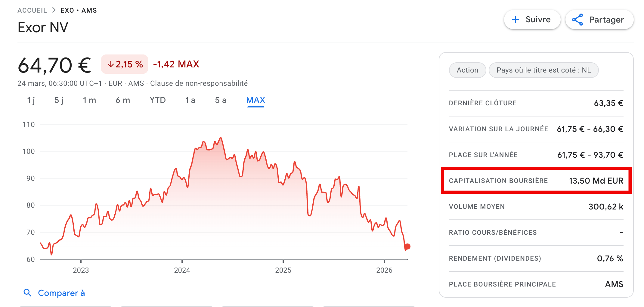The height and width of the screenshot is (307, 644).
Task: Click VARIATION SUR LA JOURNÉE label
Action: (x=498, y=129)
